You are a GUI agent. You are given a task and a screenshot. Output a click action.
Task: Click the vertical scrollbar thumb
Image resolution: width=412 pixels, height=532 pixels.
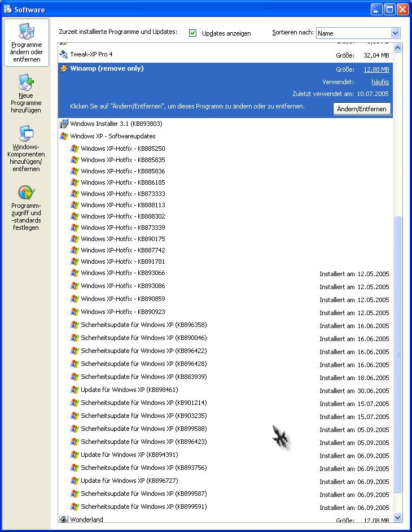coord(397,354)
